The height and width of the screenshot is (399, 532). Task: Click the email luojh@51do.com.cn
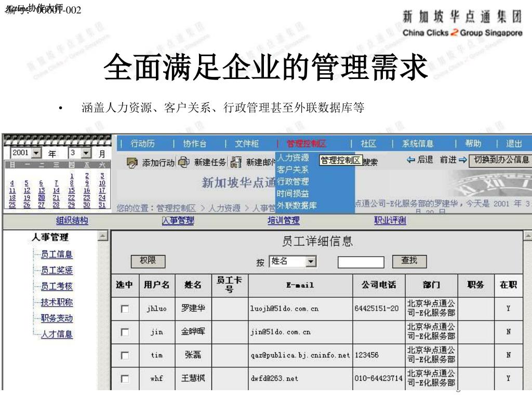pyautogui.click(x=284, y=309)
